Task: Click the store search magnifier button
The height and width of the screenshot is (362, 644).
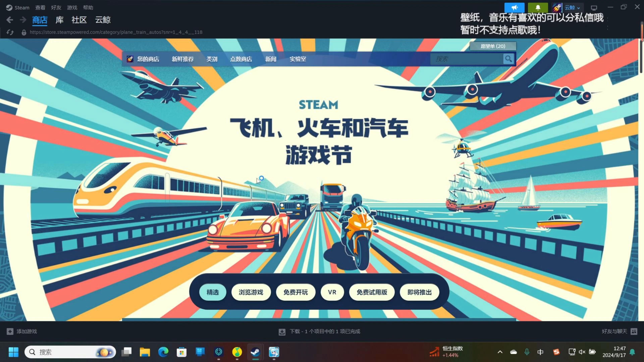Action: [508, 59]
